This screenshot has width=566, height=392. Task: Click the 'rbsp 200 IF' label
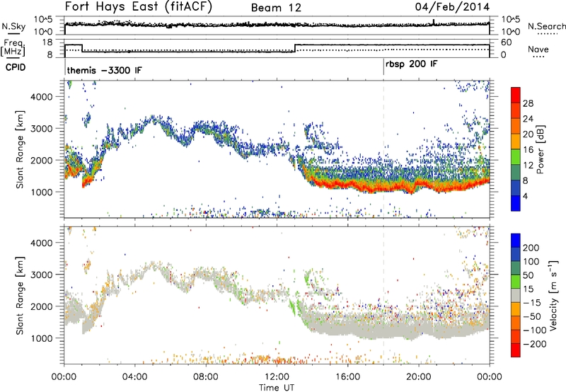click(411, 64)
